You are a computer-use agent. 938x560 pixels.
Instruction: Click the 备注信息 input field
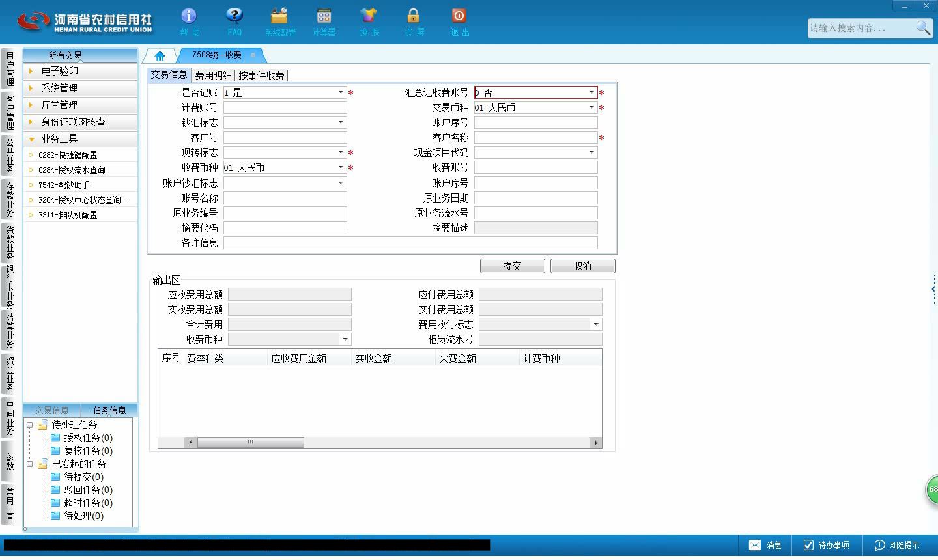(410, 243)
